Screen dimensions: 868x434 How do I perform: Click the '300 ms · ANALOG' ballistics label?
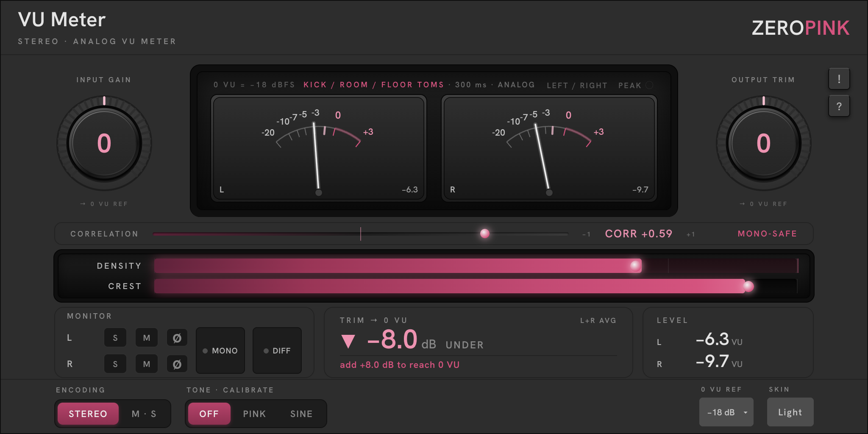click(495, 85)
